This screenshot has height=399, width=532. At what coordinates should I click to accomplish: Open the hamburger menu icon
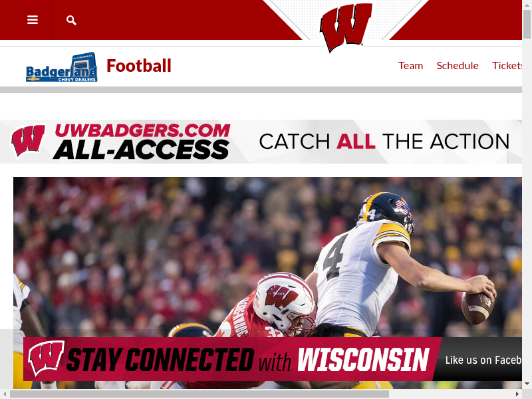pos(32,20)
